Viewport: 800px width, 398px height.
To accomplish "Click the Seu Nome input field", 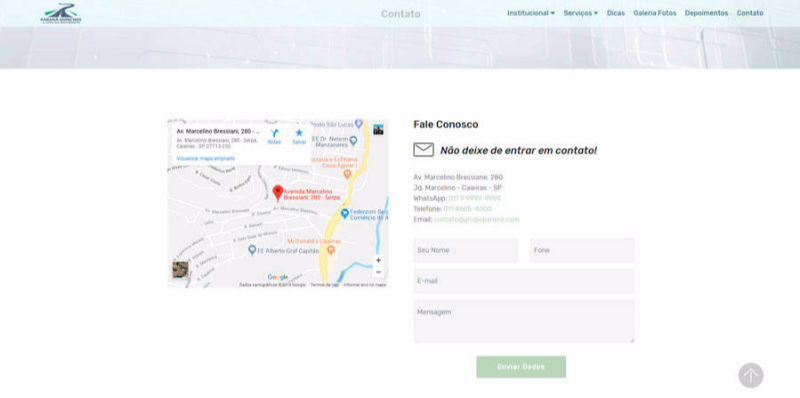I will click(465, 251).
